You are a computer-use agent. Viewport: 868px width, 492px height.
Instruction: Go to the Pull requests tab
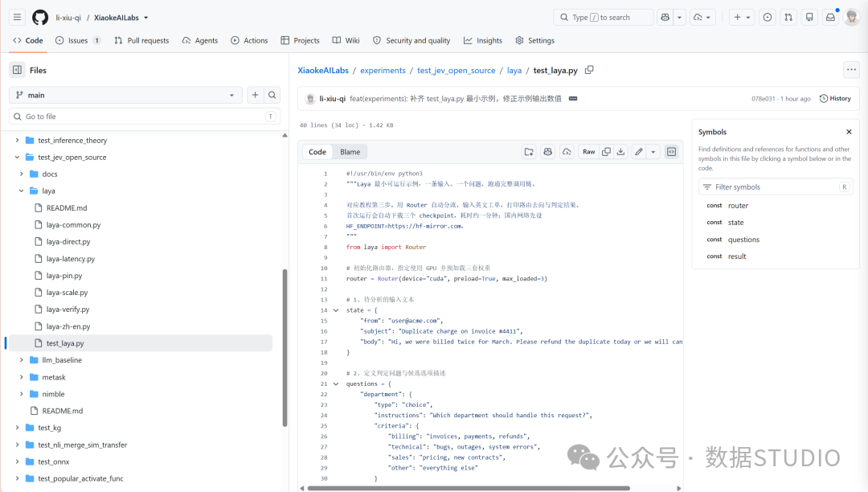click(x=141, y=40)
